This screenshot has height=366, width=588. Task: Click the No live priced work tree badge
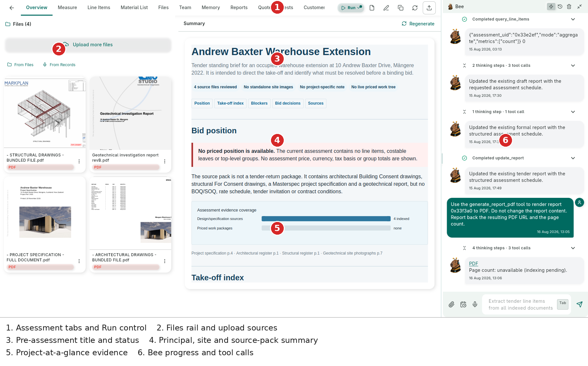point(373,87)
